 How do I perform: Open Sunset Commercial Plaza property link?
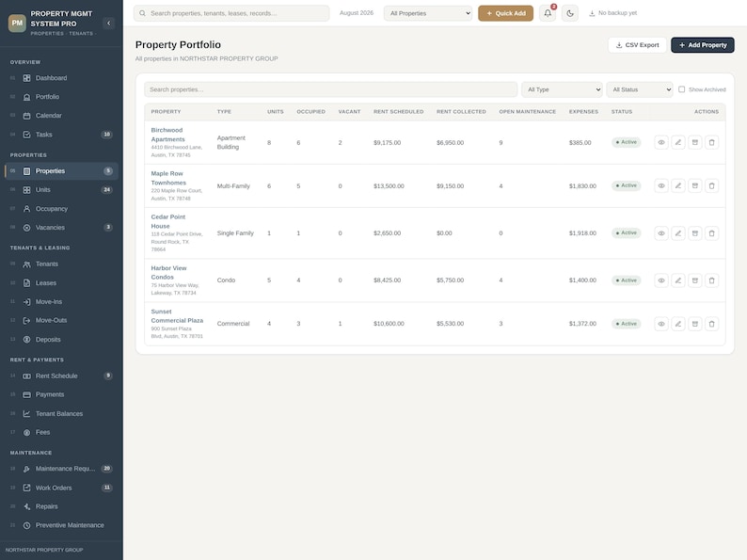tap(177, 315)
